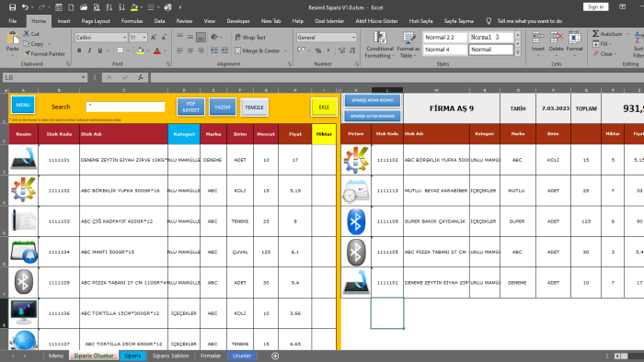
Task: Toggle middle vertical alignment
Action: point(190,38)
